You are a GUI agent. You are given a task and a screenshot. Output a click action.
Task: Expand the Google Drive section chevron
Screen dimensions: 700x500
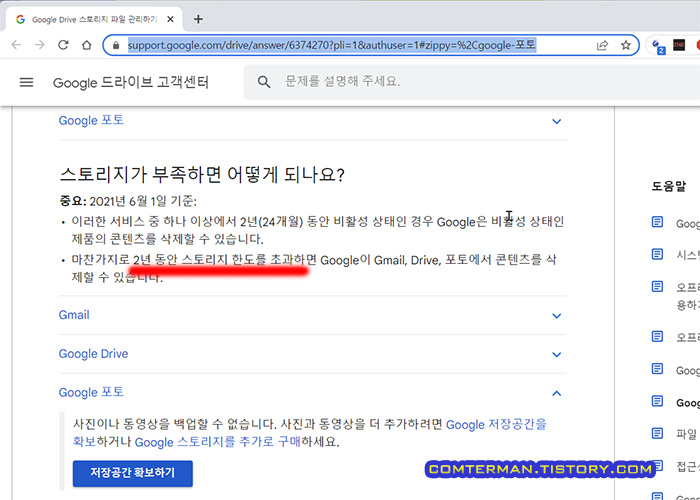tap(556, 354)
